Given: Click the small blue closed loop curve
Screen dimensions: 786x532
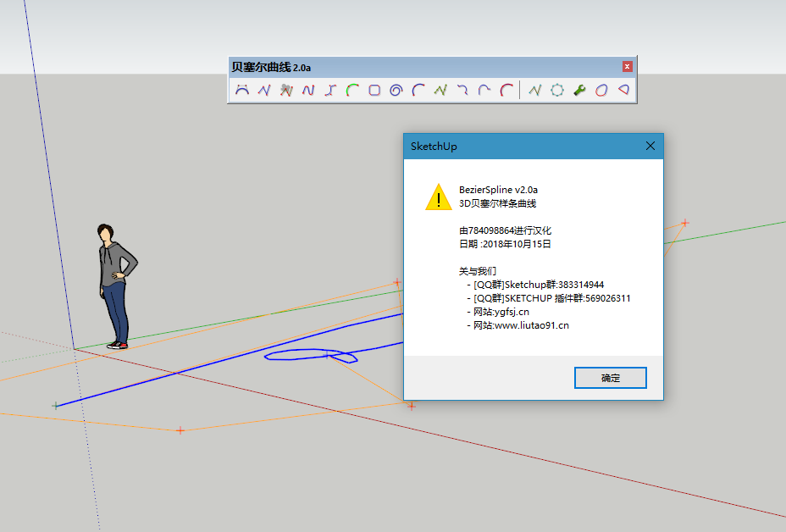Looking at the screenshot, I should coord(311,355).
